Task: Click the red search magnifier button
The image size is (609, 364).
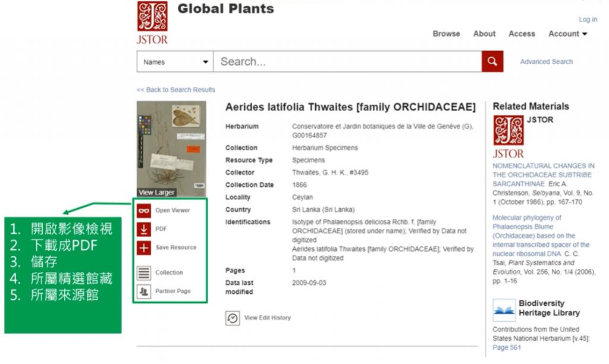Action: tap(492, 61)
